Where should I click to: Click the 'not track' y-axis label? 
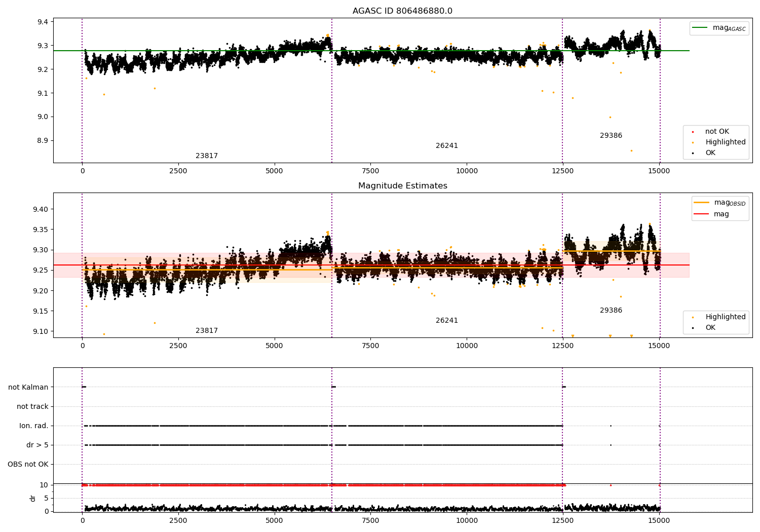point(32,407)
